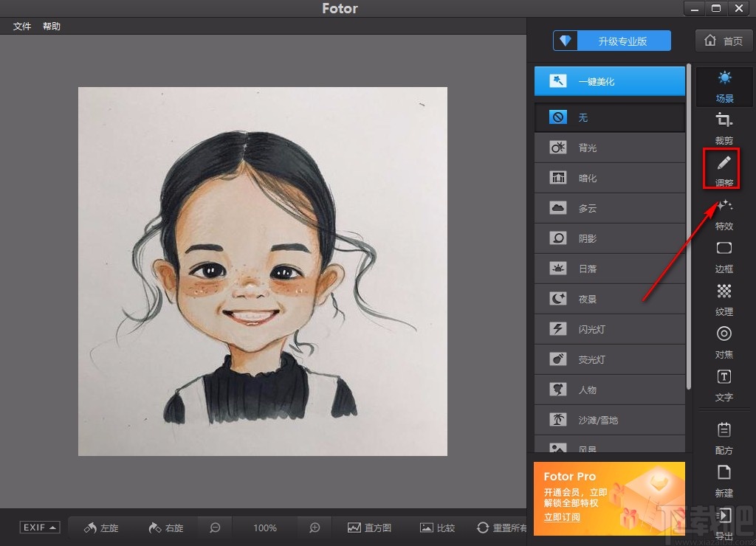
Task: Go to 首页 home button
Action: click(724, 41)
